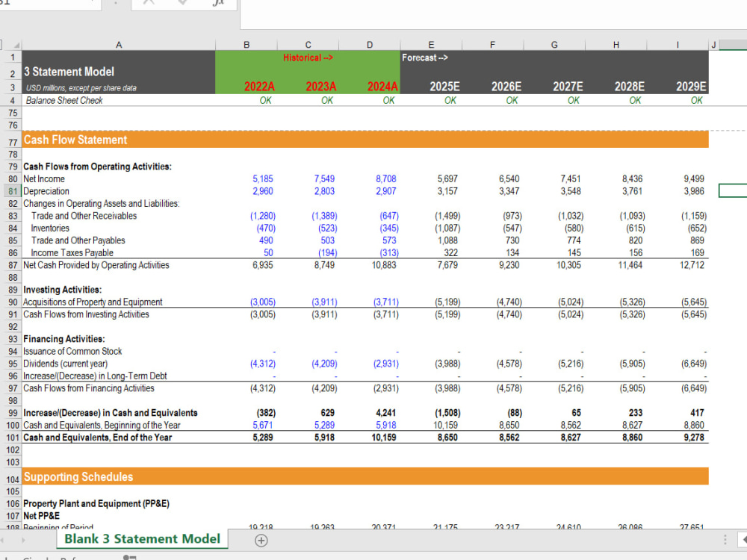Select column A header
Image resolution: width=747 pixels, height=560 pixels.
point(119,45)
